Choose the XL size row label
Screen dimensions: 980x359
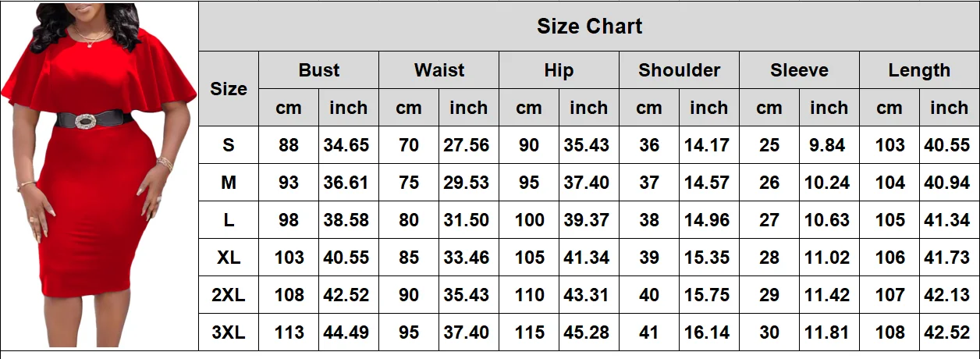pos(228,258)
